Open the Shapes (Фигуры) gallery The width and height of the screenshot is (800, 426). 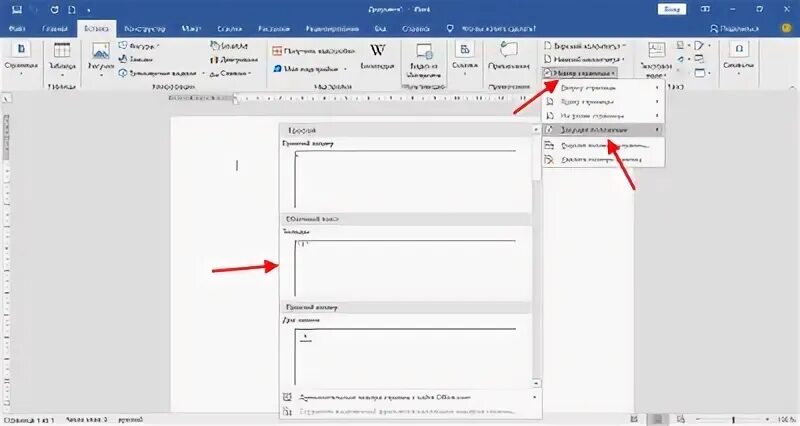pos(138,46)
